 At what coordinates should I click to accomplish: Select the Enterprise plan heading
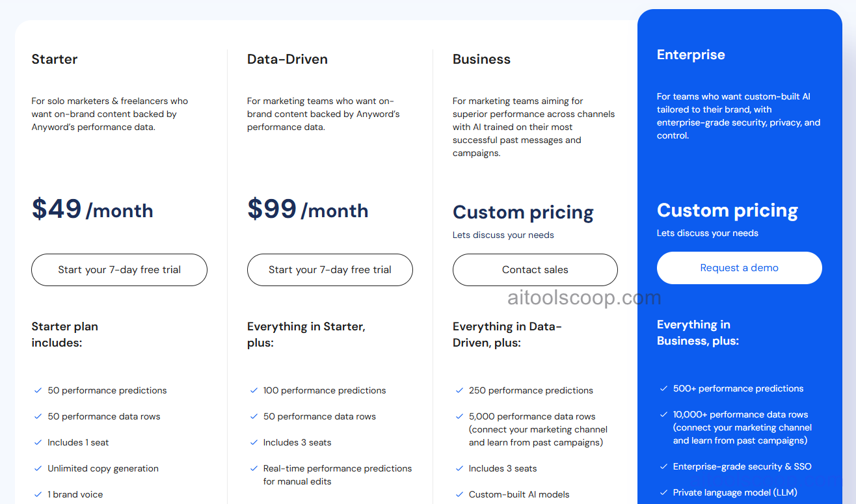(x=691, y=55)
